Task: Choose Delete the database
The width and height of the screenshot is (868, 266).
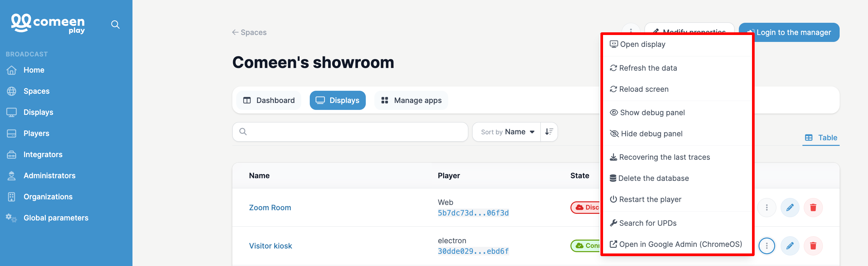Action: (x=677, y=178)
